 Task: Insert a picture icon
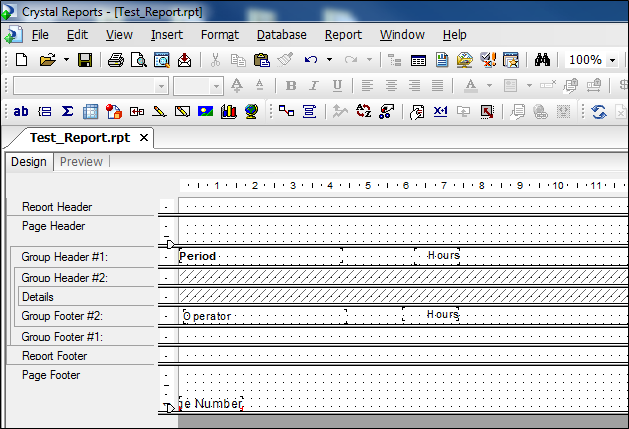[x=205, y=111]
